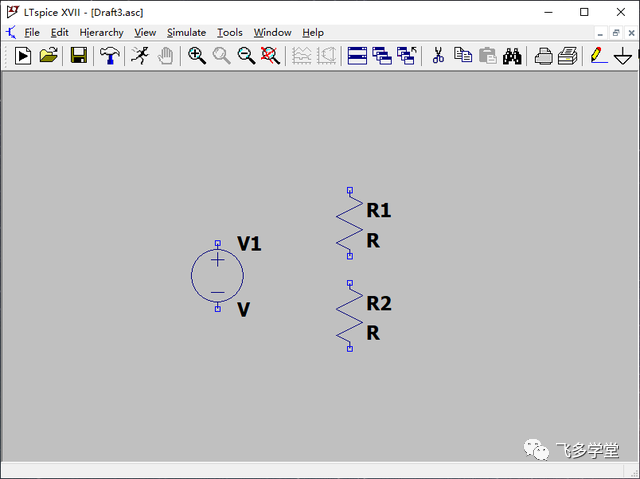Select the Zoom In magnifier
640x479 pixels.
click(197, 55)
